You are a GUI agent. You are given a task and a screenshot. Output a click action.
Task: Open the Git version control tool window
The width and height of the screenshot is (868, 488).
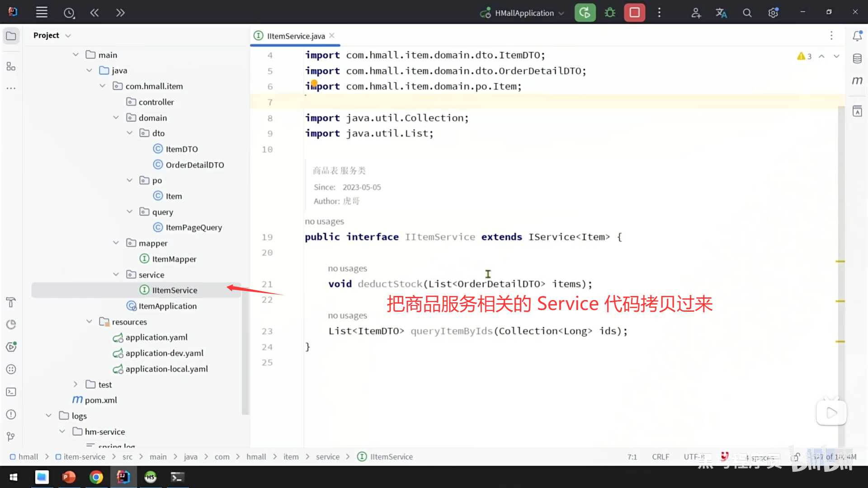11,436
